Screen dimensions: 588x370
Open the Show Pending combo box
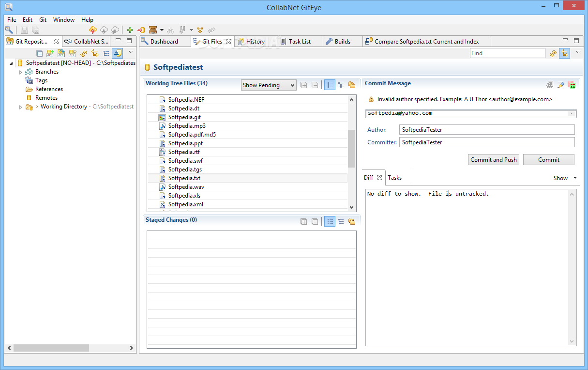[269, 85]
